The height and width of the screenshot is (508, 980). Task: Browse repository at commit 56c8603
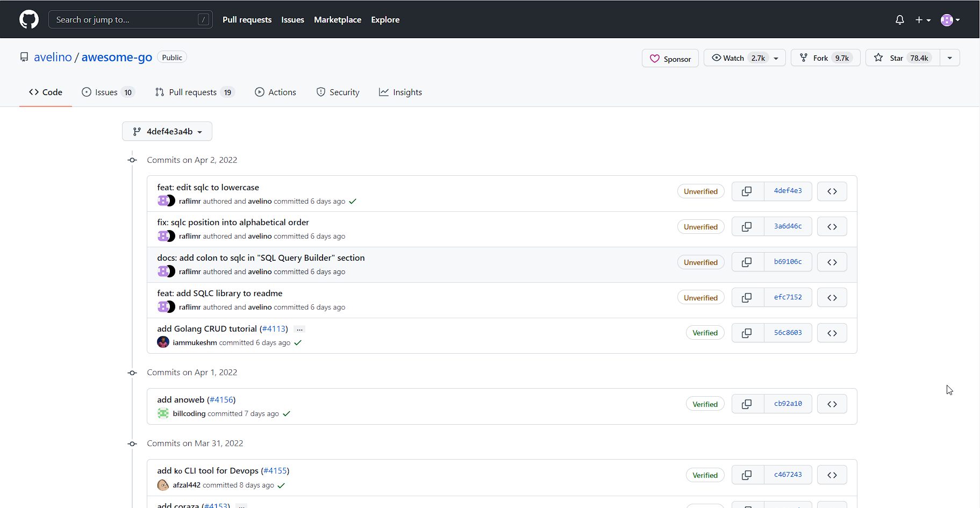pyautogui.click(x=832, y=333)
